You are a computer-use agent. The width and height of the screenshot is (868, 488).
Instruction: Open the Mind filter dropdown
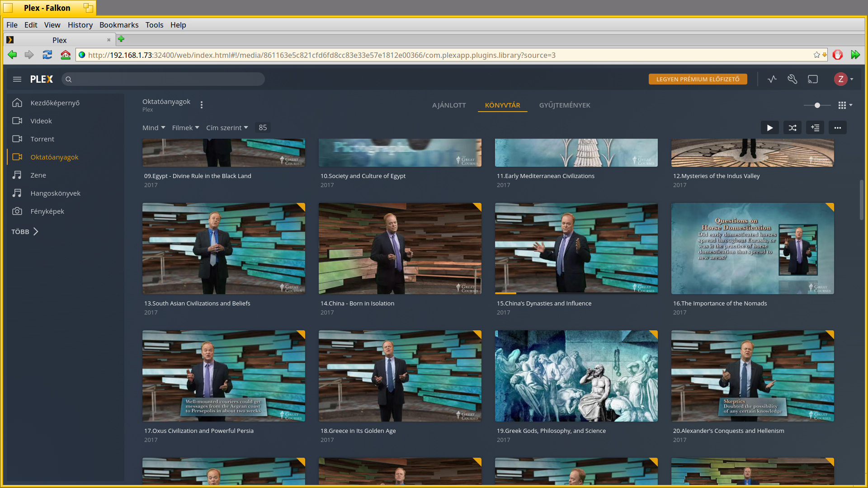tap(154, 128)
